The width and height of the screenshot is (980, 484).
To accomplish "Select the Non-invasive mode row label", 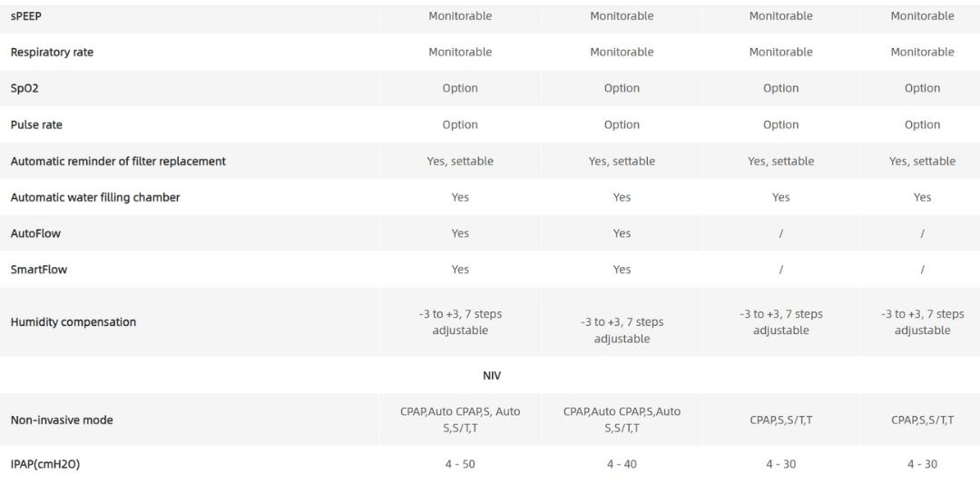I will coord(62,420).
